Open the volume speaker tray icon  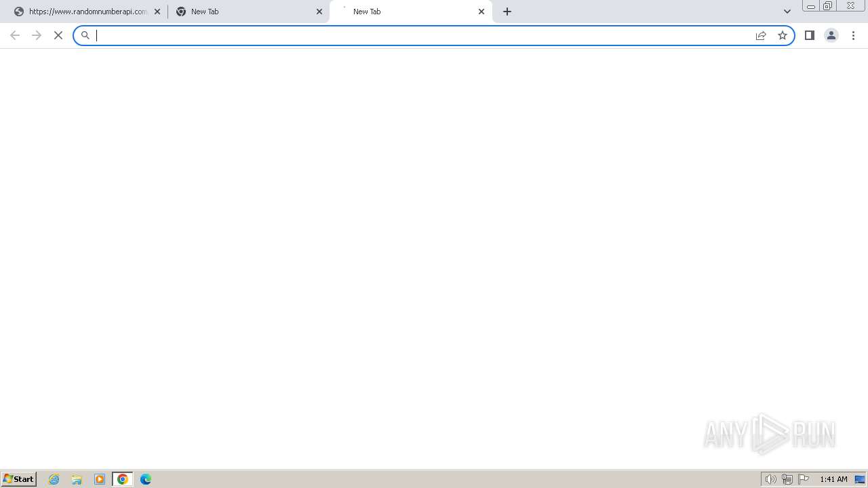(x=771, y=479)
